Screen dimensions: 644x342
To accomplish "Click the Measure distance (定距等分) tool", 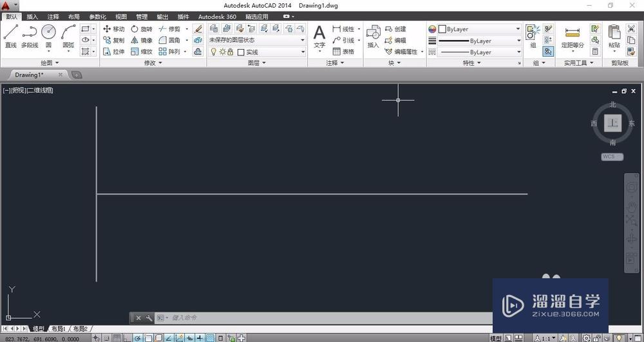I will coord(573,37).
